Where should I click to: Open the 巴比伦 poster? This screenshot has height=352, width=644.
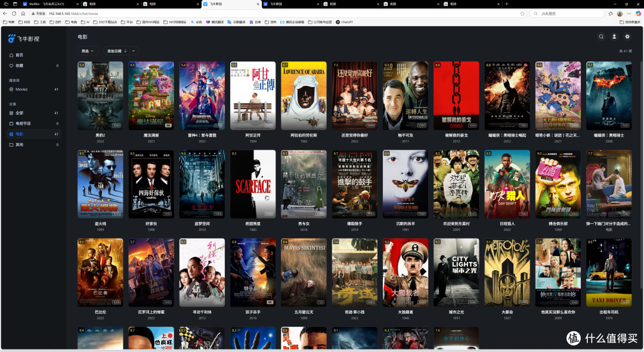click(100, 272)
